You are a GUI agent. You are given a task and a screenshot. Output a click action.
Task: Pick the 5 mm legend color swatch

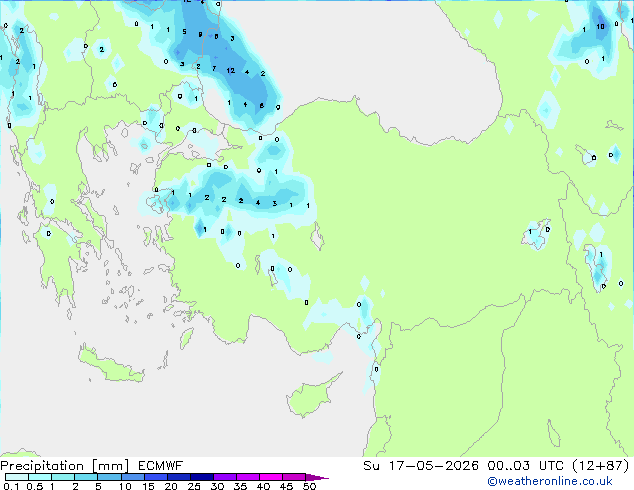pyautogui.click(x=109, y=477)
